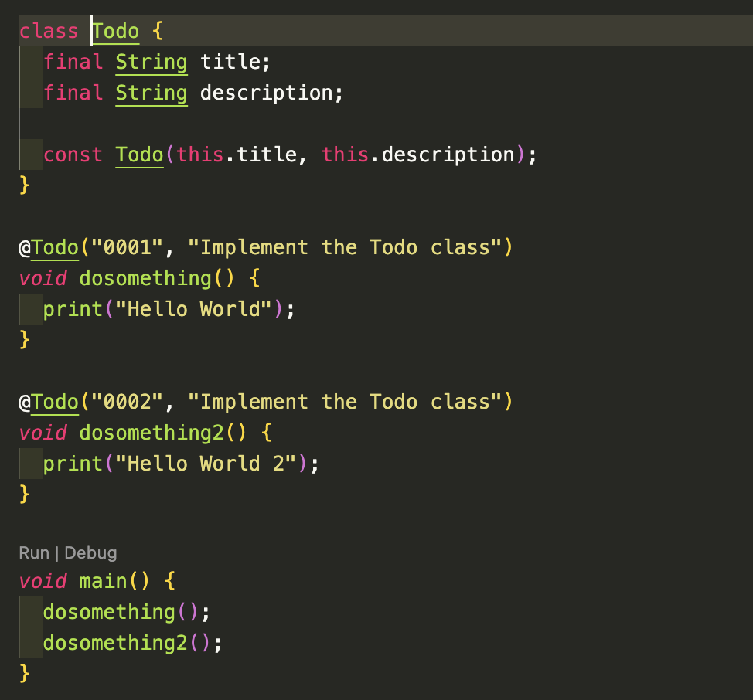
Task: Click the 'void' keyword before main
Action: [43, 582]
